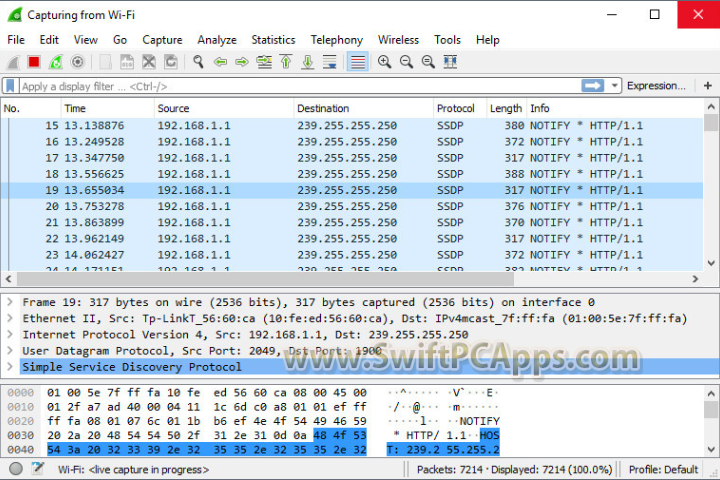Sort packets by Length column header
The height and width of the screenshot is (480, 720).
(506, 108)
